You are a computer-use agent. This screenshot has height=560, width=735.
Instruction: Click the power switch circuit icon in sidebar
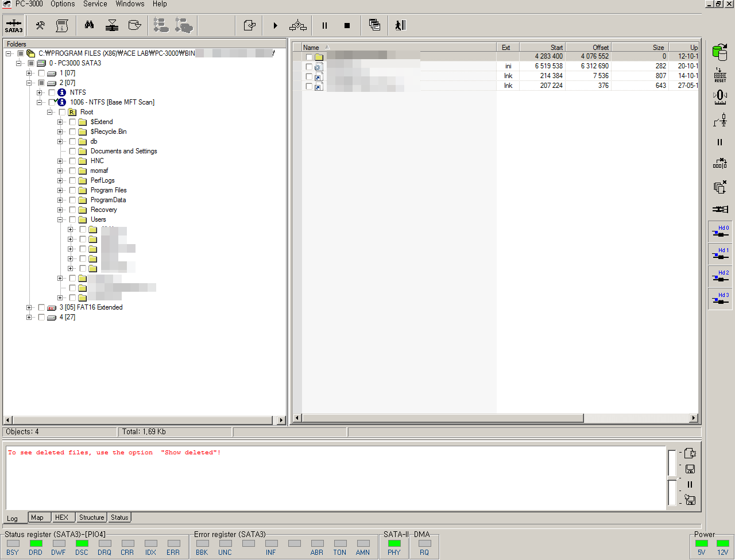[x=720, y=120]
